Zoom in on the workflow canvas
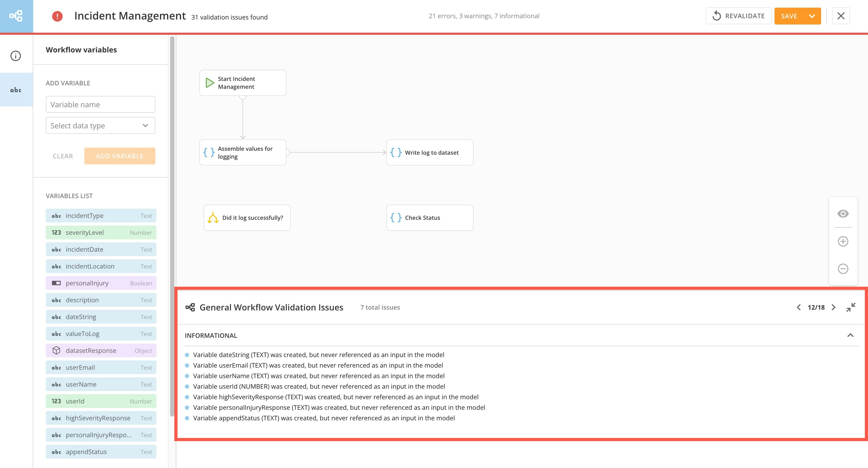The width and height of the screenshot is (868, 468). (x=843, y=241)
